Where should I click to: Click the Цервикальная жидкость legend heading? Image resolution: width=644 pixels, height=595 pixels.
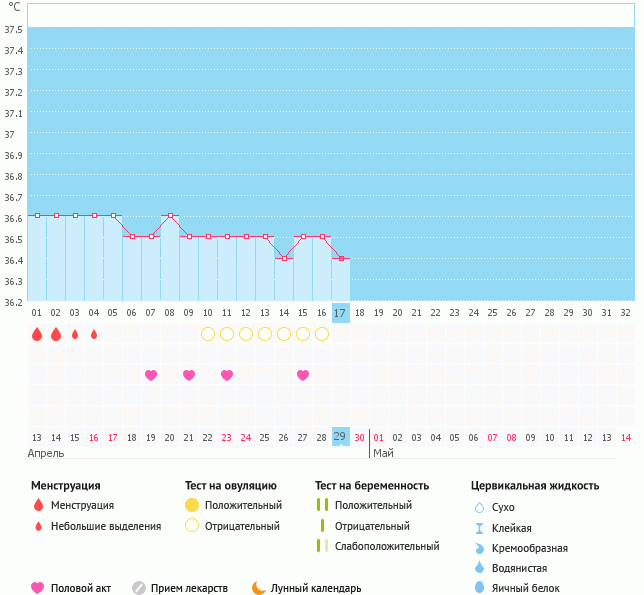(535, 485)
